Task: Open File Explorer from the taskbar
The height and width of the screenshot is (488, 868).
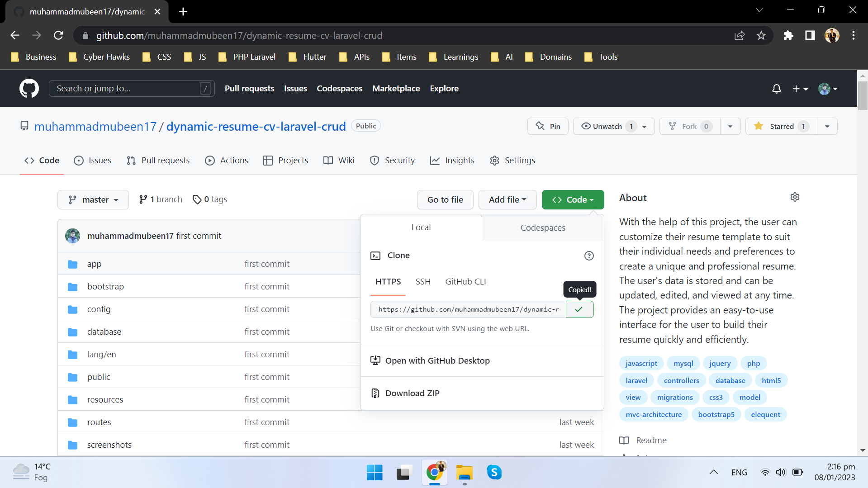Action: click(464, 473)
